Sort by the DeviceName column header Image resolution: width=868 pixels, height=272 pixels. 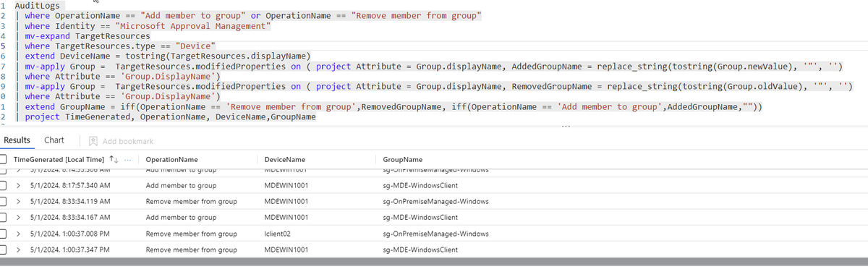tap(285, 159)
